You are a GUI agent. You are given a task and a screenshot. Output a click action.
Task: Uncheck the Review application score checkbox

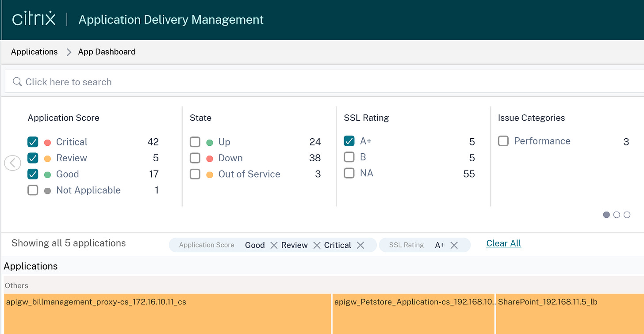33,158
